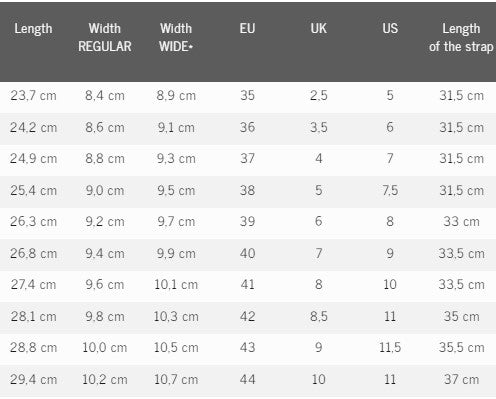Click the 29,4 cm length cell

tap(33, 379)
